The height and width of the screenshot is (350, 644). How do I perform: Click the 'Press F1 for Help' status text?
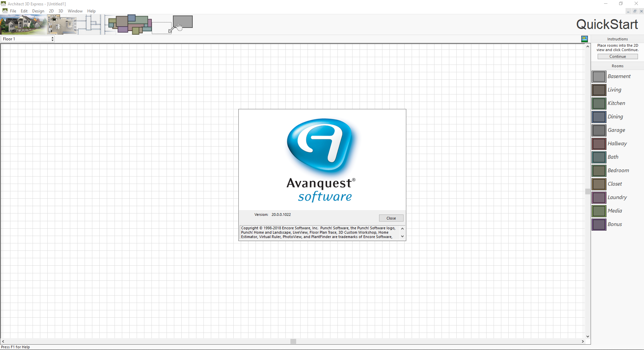15,347
